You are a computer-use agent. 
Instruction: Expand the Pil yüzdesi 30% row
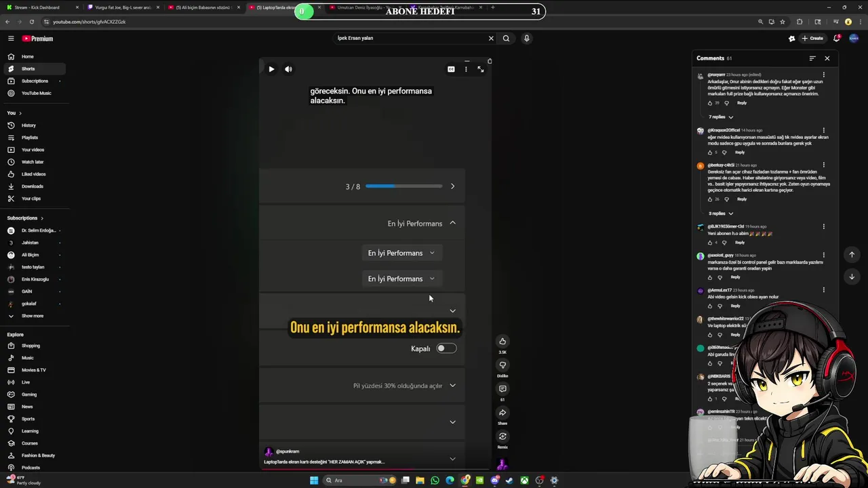(x=452, y=386)
